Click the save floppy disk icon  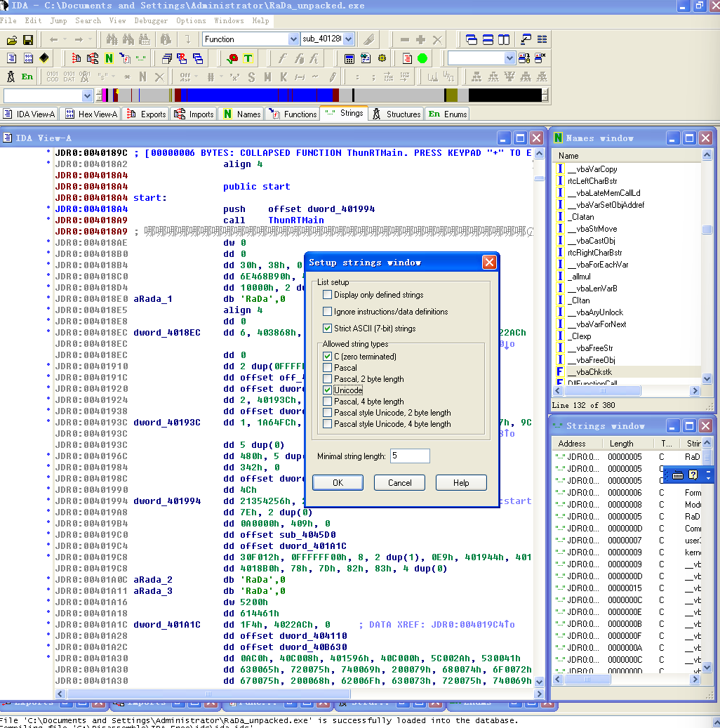click(28, 40)
